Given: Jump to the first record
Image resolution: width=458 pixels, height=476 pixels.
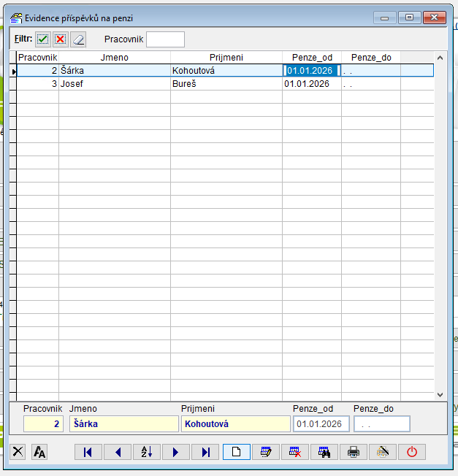Looking at the screenshot, I should [x=88, y=452].
